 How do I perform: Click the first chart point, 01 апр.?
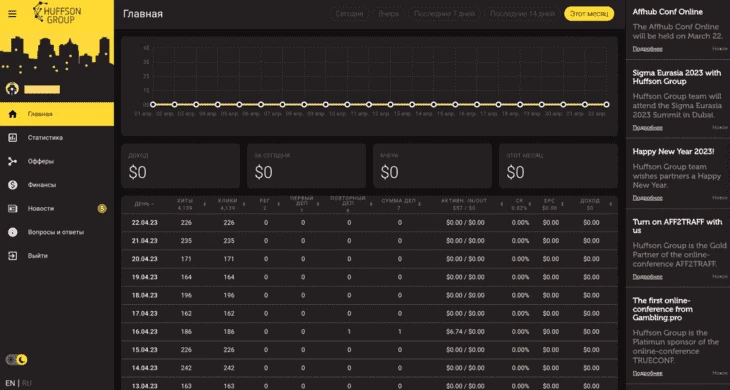(153, 105)
